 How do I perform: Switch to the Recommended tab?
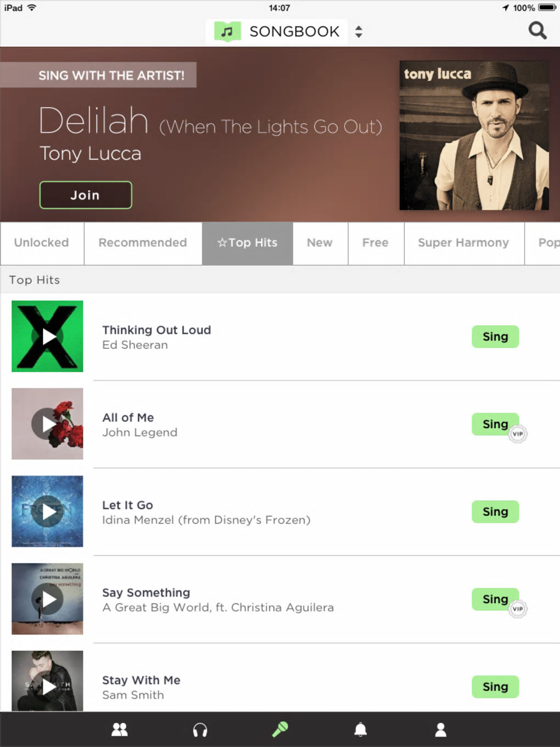143,243
